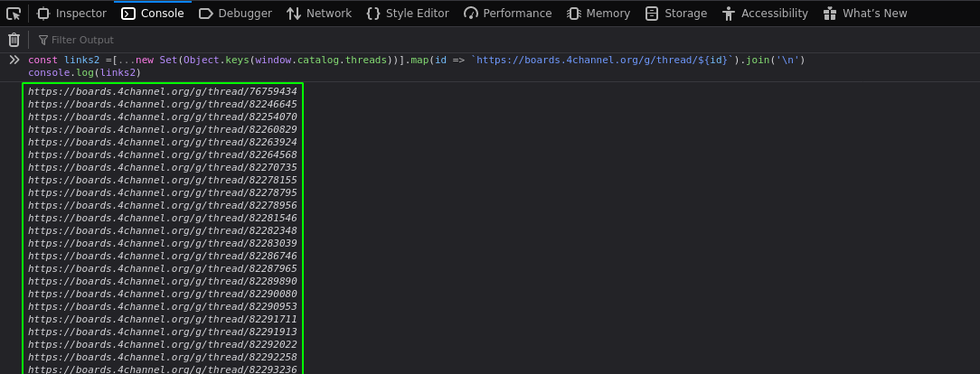Click the console input chevron icon
Screen dimensions: 980x374
coord(14,61)
